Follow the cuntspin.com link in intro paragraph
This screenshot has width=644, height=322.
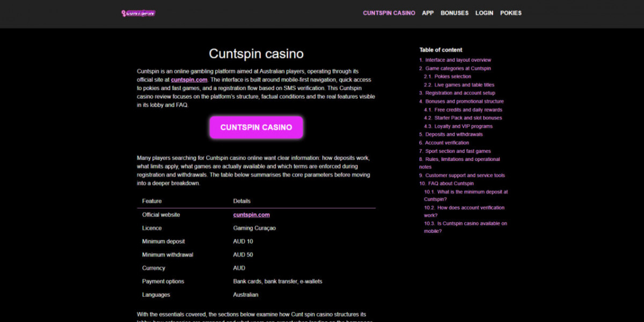click(x=189, y=79)
